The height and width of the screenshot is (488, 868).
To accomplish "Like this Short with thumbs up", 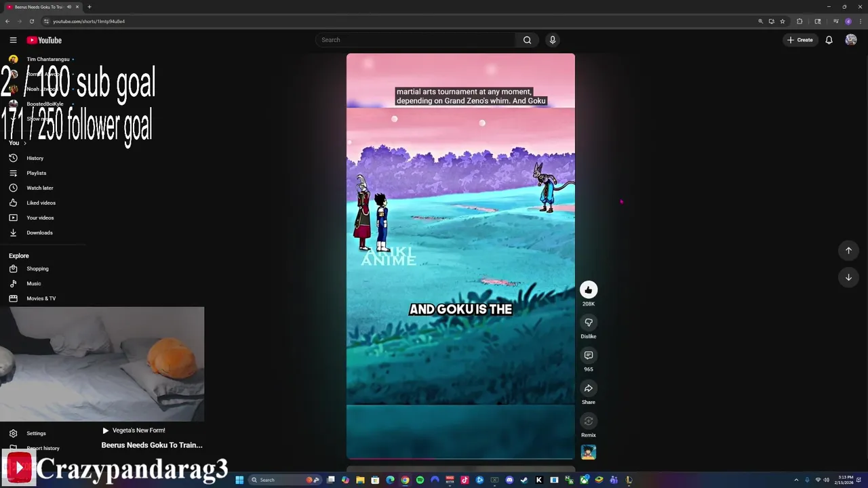I will (589, 290).
